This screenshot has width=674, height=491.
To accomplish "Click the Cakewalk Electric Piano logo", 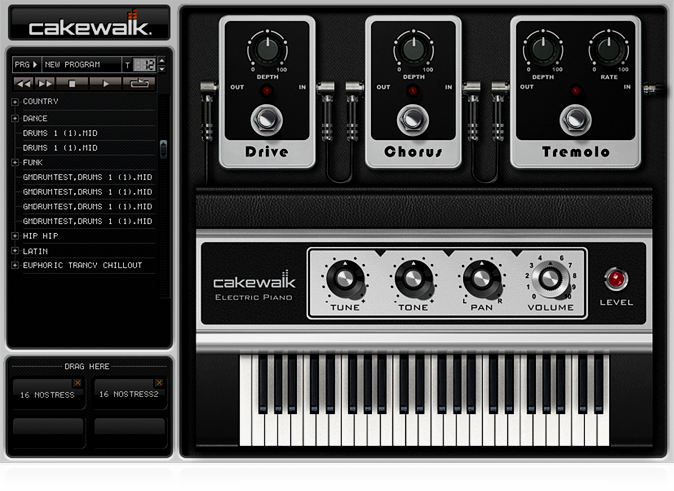I will [x=254, y=286].
